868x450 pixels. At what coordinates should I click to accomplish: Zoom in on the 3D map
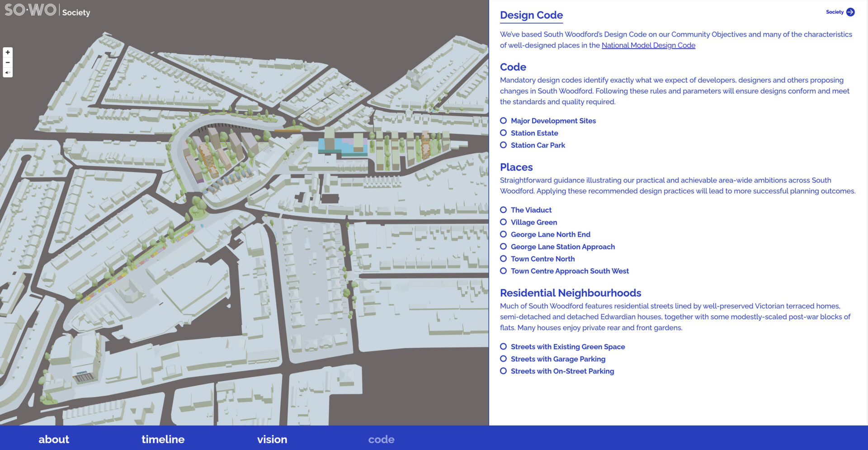8,52
